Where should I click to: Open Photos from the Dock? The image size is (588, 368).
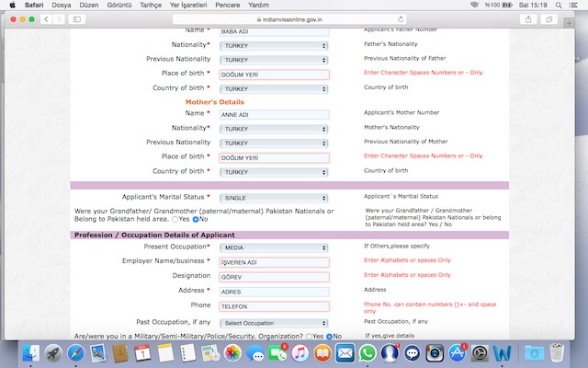(x=232, y=353)
